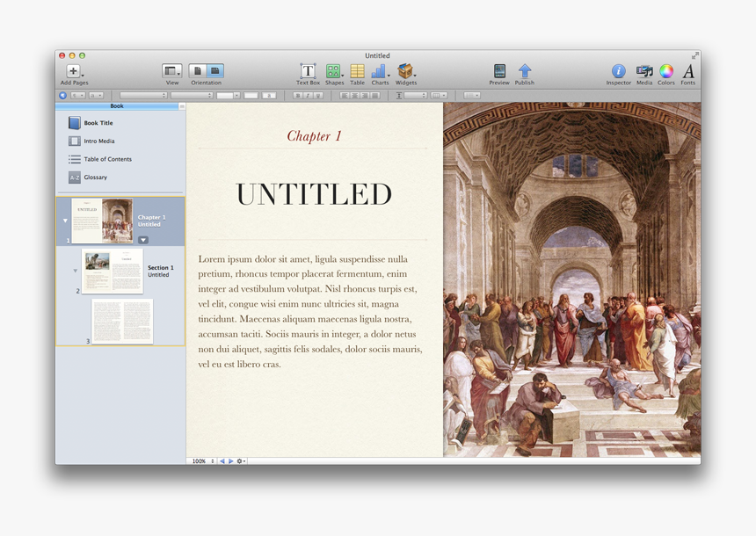Click the UNTITLED chapter title
Screen dimensions: 756x536
(x=314, y=194)
